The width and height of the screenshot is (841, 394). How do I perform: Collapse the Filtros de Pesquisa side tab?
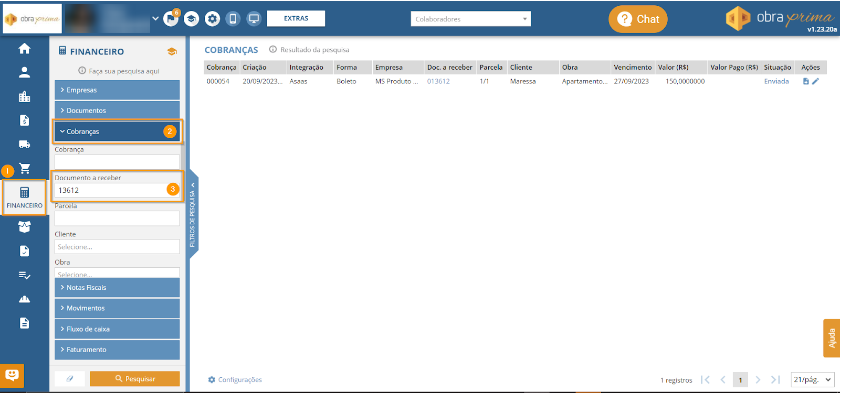tap(193, 214)
